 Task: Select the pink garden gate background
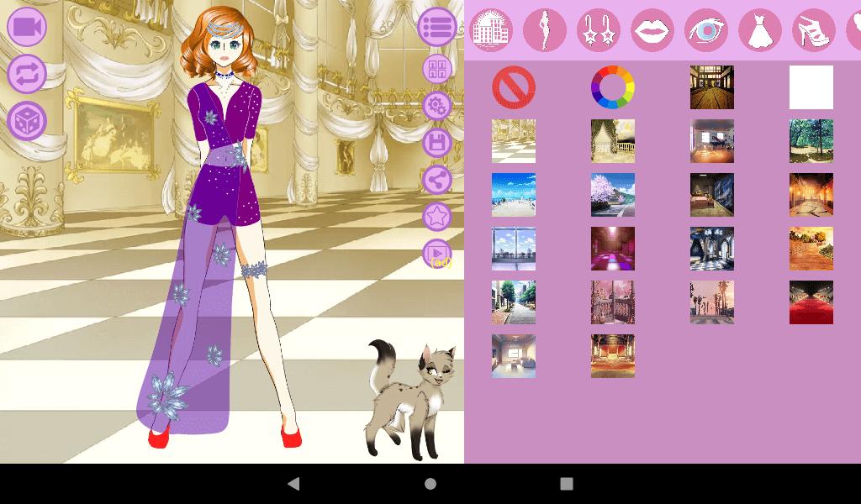coord(613,302)
